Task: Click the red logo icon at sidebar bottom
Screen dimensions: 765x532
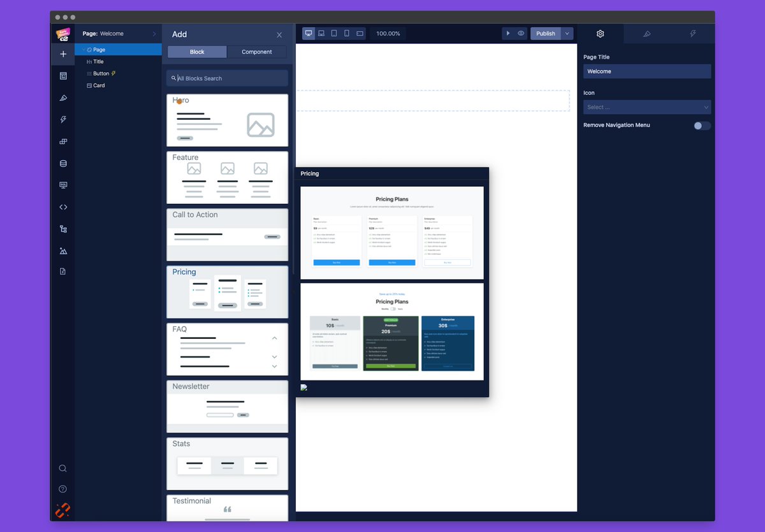Action: coord(62,510)
